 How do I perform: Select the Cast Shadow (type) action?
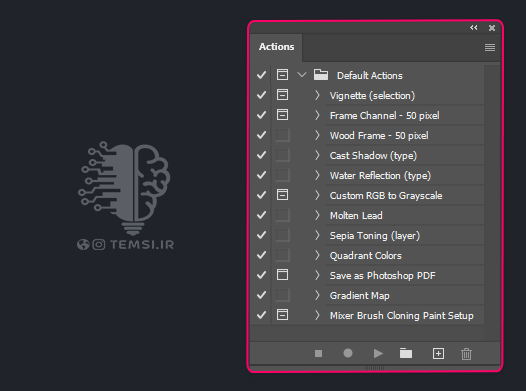click(373, 156)
